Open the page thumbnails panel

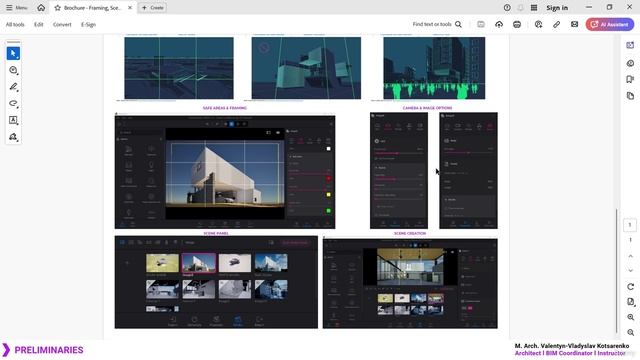630,96
